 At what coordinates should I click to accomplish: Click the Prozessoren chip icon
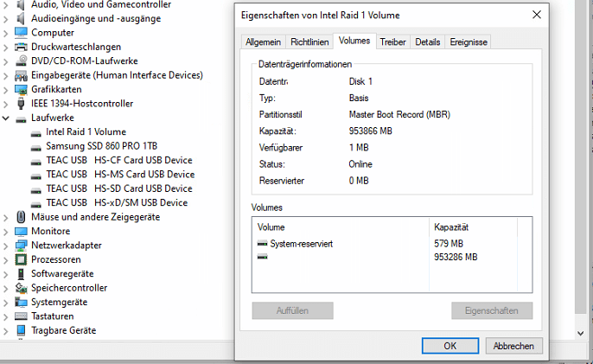tap(21, 259)
